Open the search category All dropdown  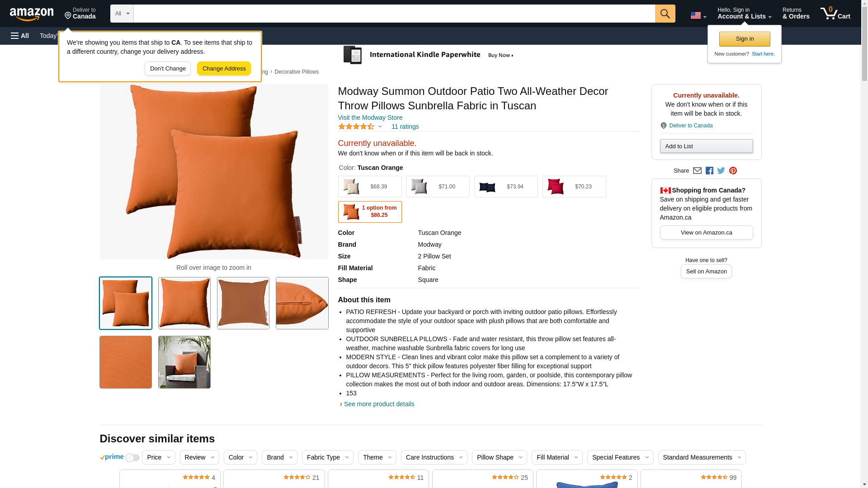(122, 14)
